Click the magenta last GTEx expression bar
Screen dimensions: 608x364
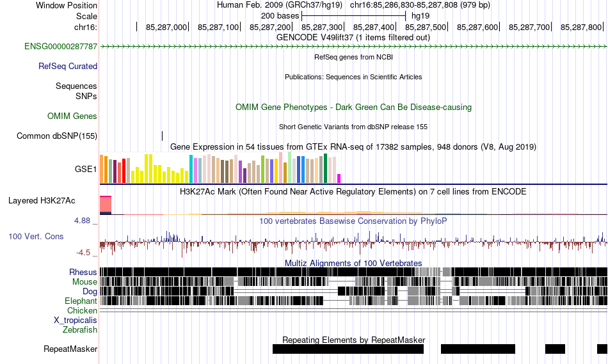coord(339,178)
